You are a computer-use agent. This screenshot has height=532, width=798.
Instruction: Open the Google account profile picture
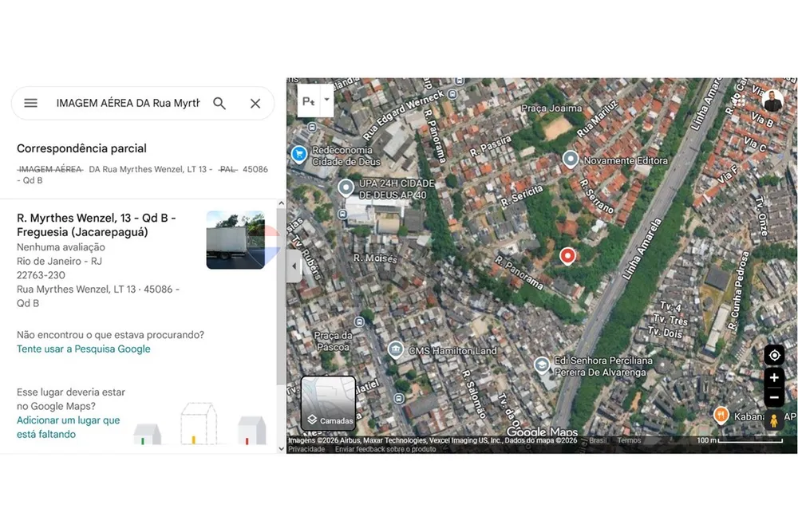pos(772,100)
